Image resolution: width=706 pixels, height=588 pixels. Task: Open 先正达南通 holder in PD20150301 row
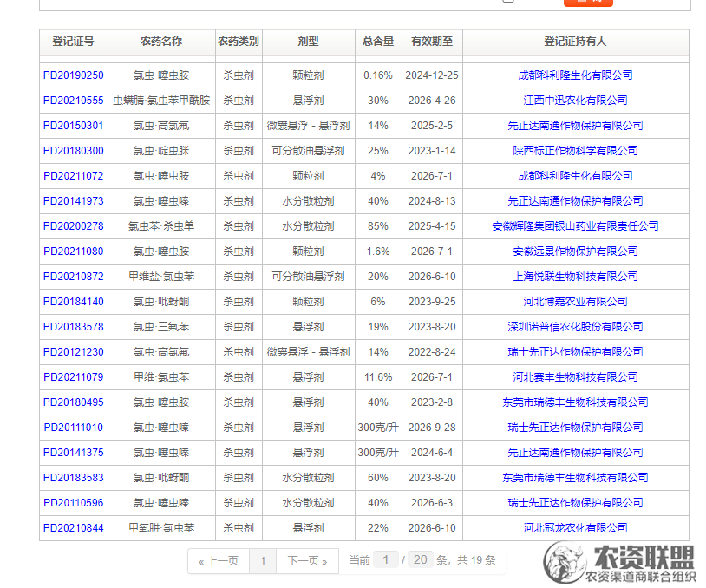click(x=575, y=126)
